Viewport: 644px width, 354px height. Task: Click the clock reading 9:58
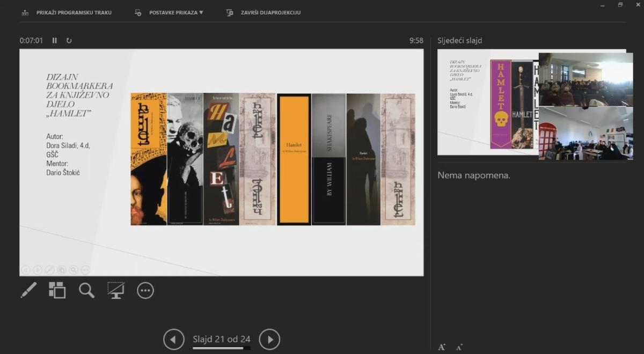pos(416,40)
